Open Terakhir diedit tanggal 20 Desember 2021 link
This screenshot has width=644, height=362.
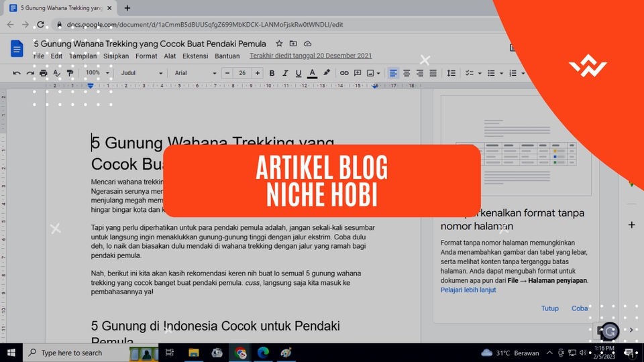pos(311,56)
